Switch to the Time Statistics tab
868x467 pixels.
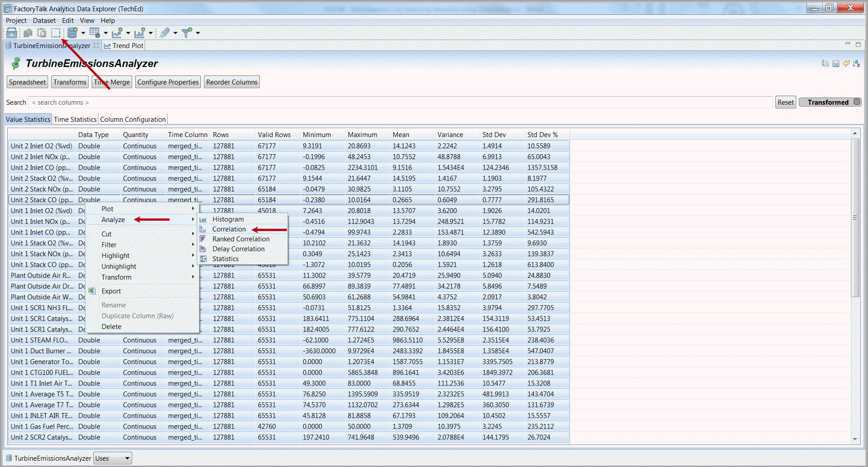click(x=75, y=120)
